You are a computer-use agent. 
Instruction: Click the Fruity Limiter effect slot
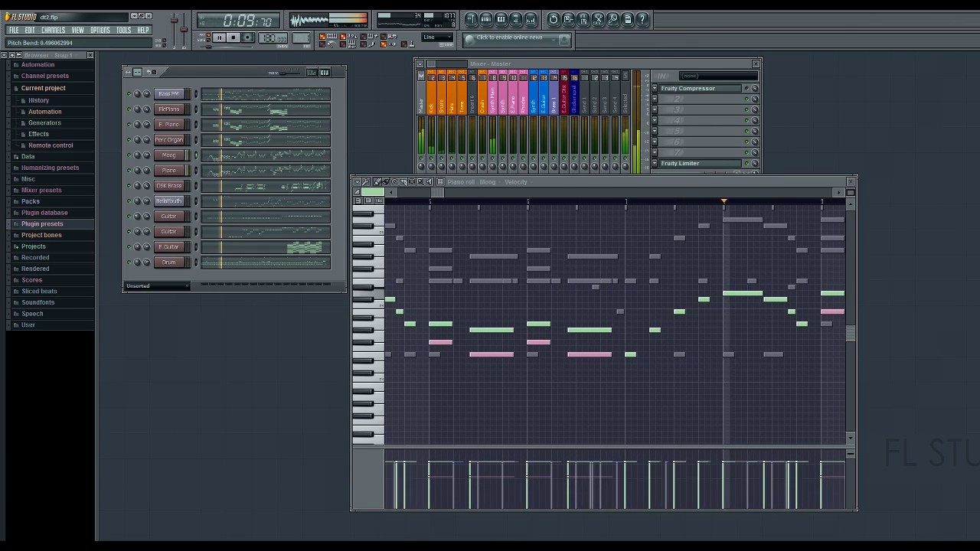[x=700, y=164]
